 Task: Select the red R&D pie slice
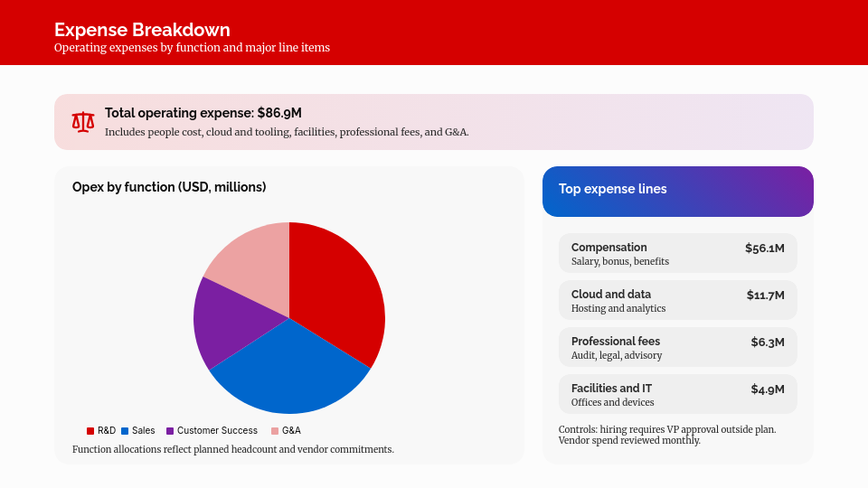(339, 289)
